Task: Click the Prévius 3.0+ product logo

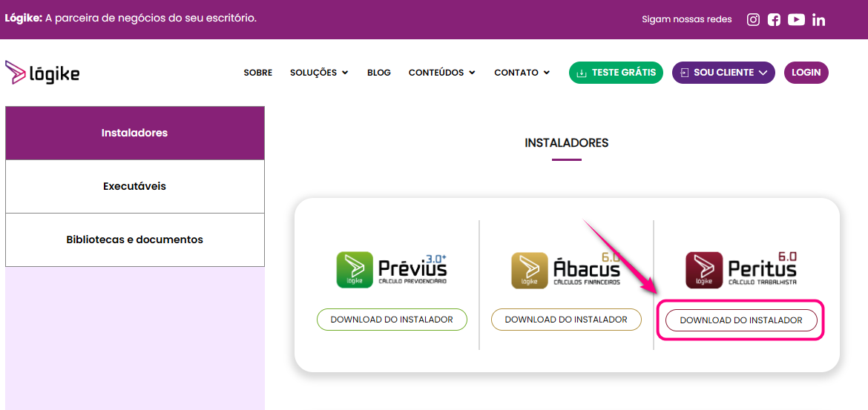Action: [x=392, y=271]
